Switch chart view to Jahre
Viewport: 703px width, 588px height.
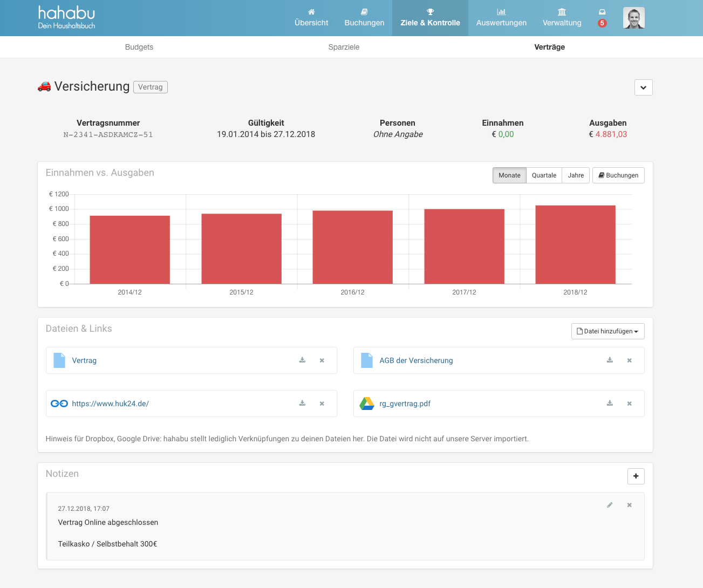(x=575, y=175)
